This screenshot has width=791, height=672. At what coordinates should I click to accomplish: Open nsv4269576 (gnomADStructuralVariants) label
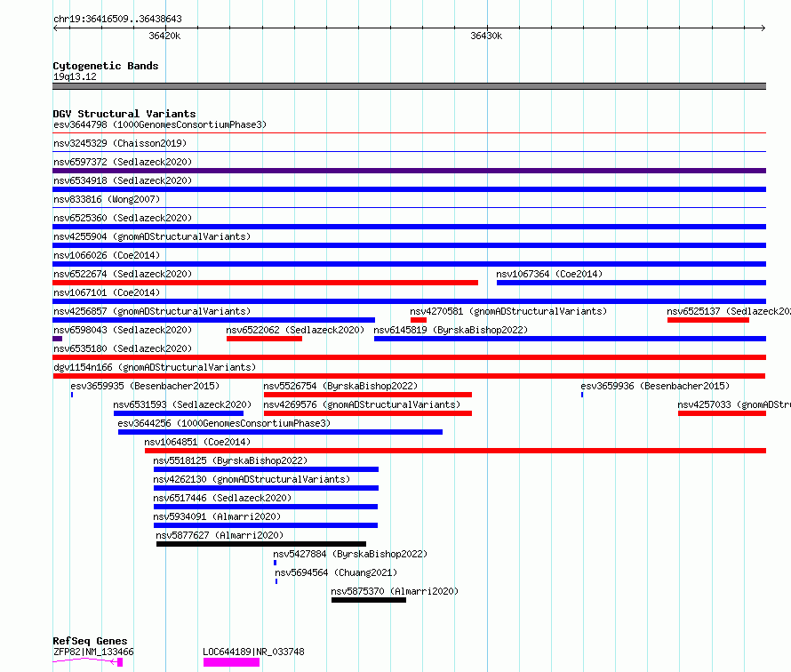pos(362,404)
